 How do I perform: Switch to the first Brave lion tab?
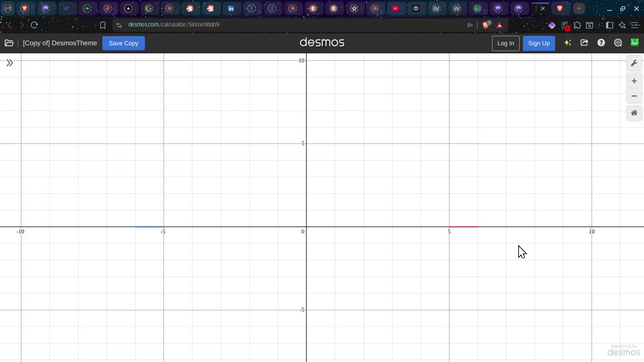25,8
